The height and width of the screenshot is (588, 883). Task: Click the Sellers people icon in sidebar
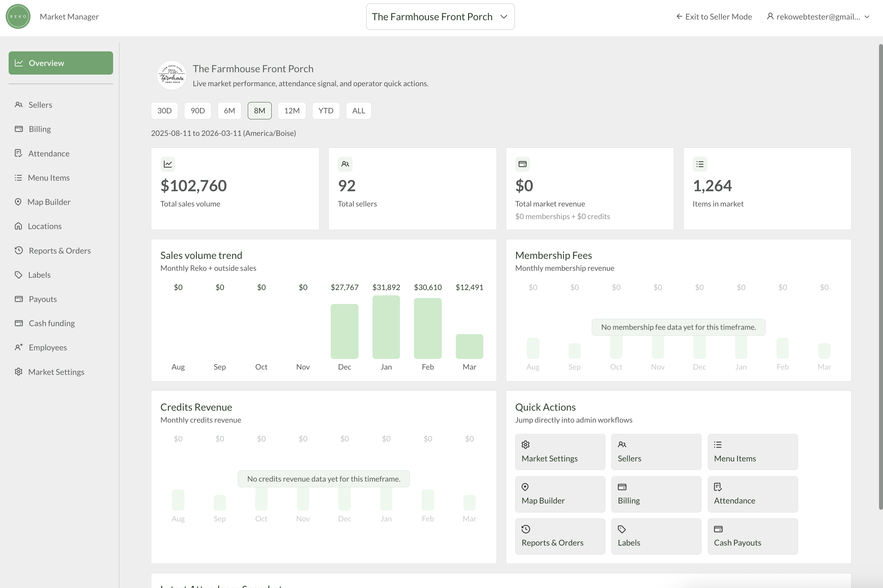pyautogui.click(x=18, y=105)
